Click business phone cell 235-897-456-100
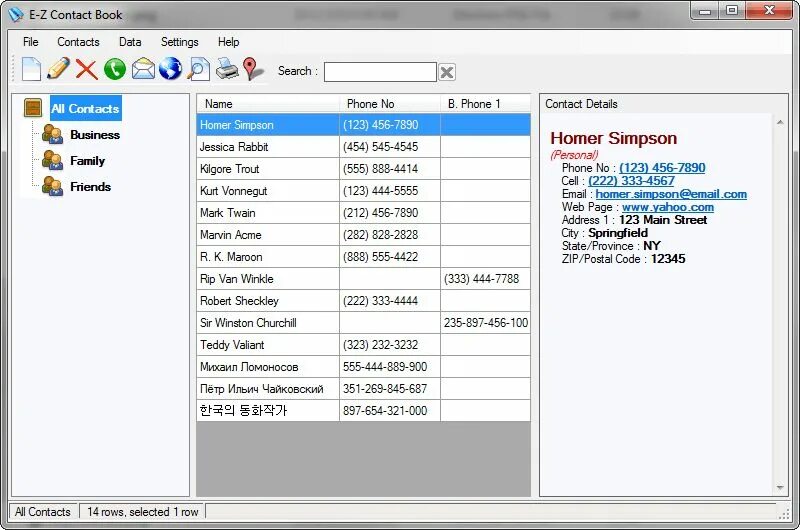 (485, 322)
